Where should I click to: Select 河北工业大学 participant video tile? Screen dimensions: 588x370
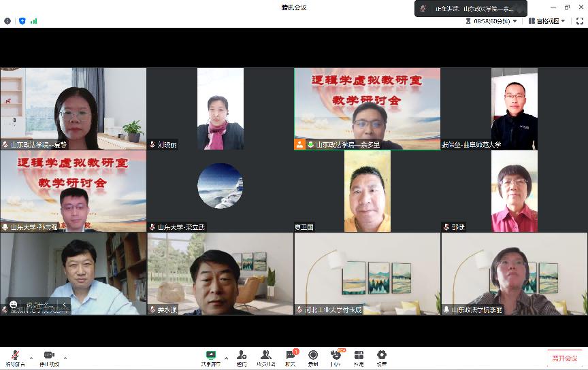(367, 273)
